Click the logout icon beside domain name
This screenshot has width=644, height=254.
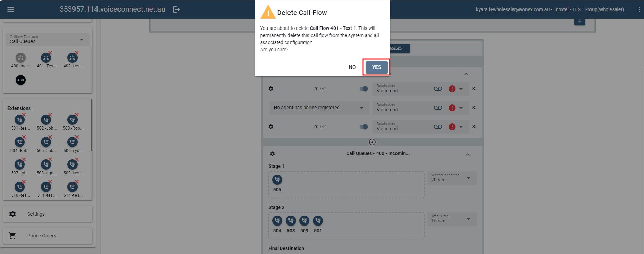[x=176, y=9]
